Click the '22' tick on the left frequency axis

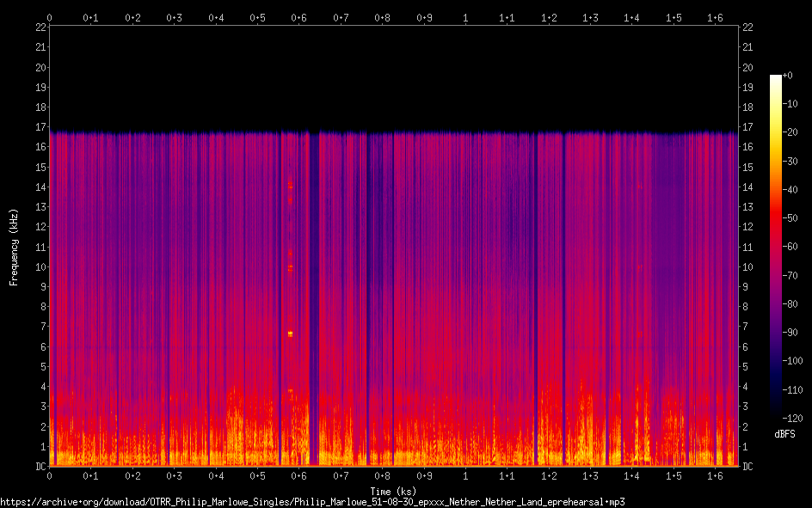(x=39, y=28)
